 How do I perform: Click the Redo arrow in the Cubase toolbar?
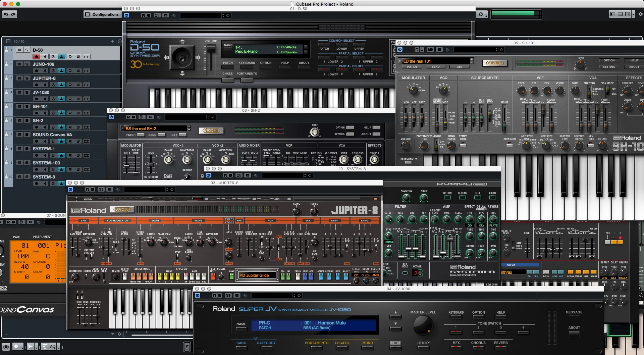[13, 14]
